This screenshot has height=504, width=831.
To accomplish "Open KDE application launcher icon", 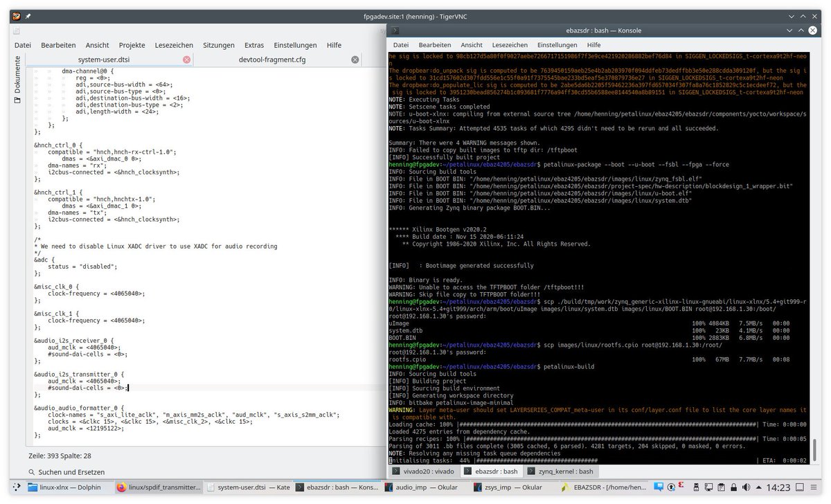I will [x=17, y=487].
